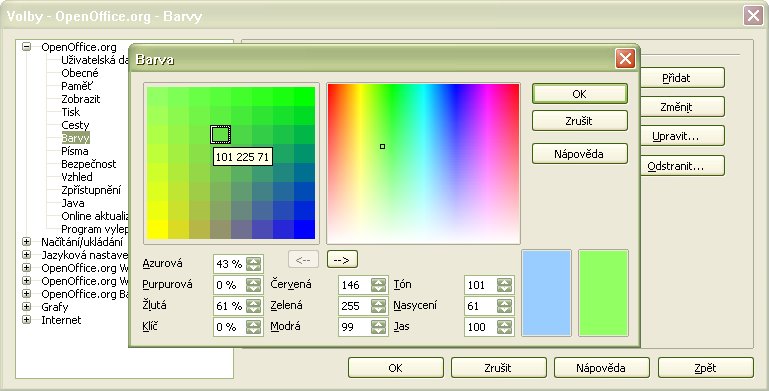Click the disabled left arrow <-- button
Screen dimensions: 769x391
303,260
